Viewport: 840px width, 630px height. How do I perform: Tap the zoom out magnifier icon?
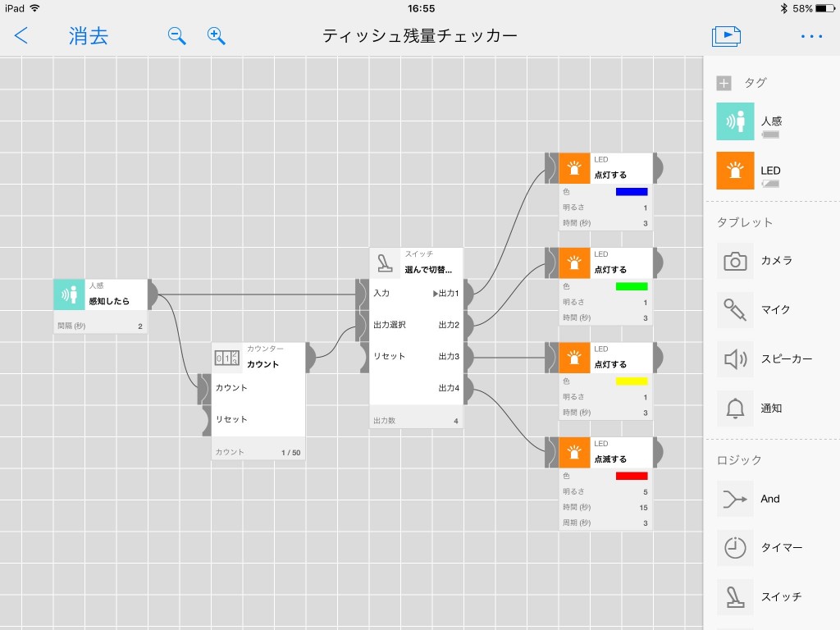(x=177, y=36)
